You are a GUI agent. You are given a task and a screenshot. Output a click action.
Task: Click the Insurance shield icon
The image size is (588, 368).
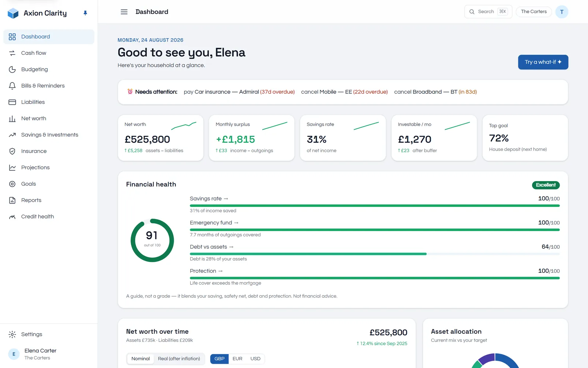(x=12, y=151)
